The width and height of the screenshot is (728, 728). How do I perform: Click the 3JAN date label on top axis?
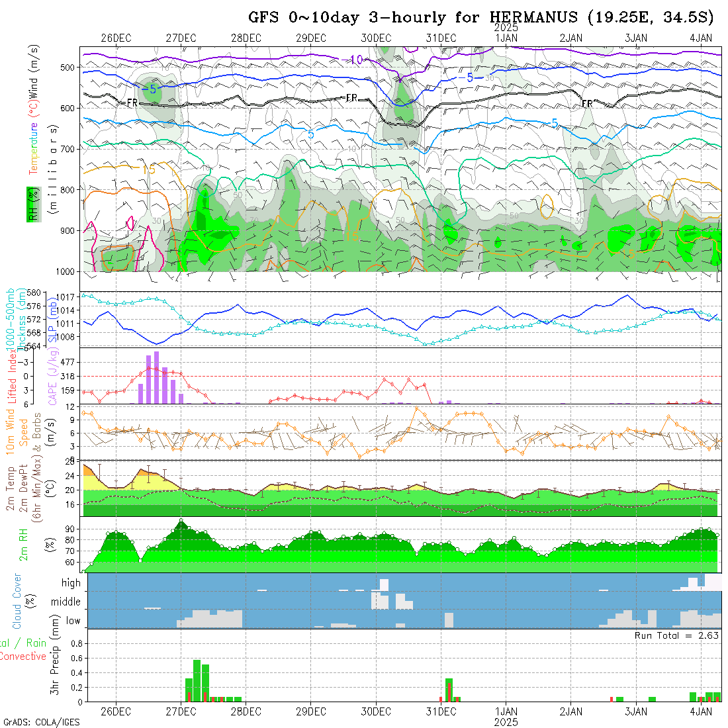(636, 38)
